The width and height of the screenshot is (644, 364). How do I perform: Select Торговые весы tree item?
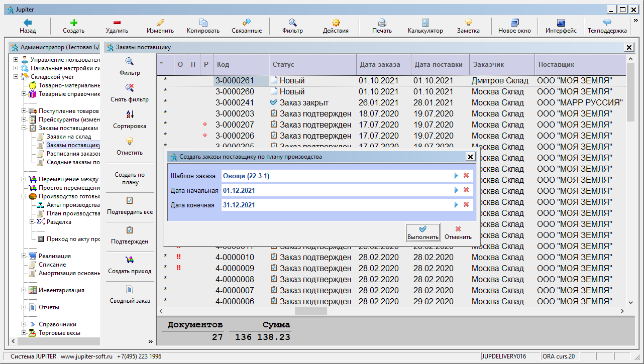coord(59,332)
